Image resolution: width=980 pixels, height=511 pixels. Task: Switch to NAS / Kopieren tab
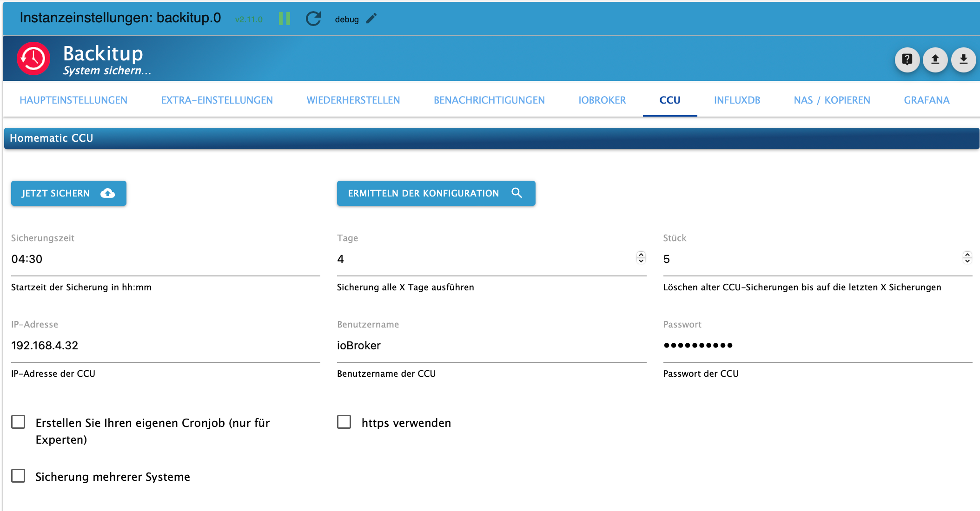click(x=832, y=100)
